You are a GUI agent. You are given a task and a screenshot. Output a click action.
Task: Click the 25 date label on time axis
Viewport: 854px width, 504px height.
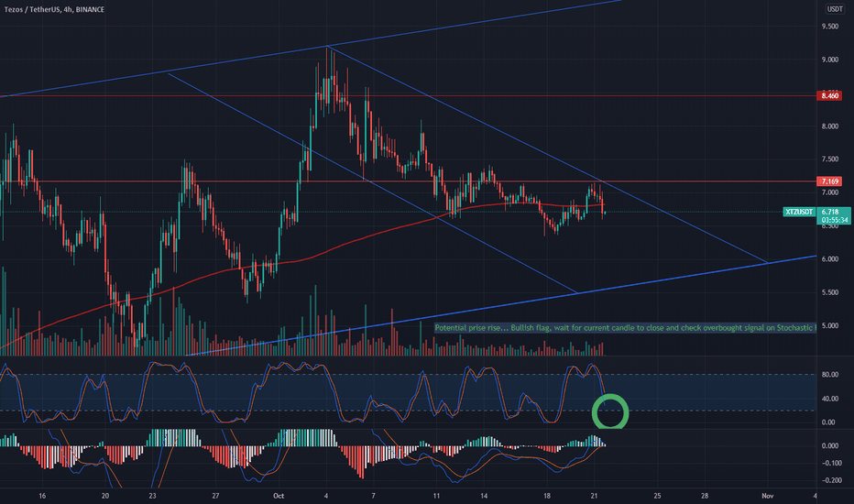pos(657,496)
